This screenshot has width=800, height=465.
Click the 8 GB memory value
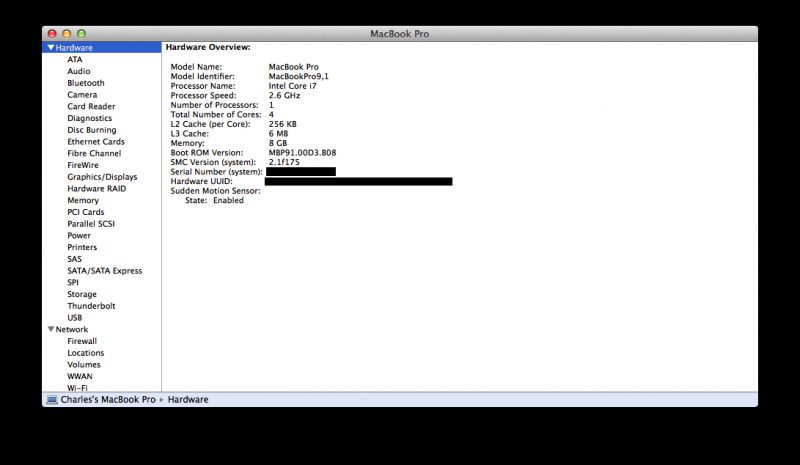pyautogui.click(x=278, y=143)
